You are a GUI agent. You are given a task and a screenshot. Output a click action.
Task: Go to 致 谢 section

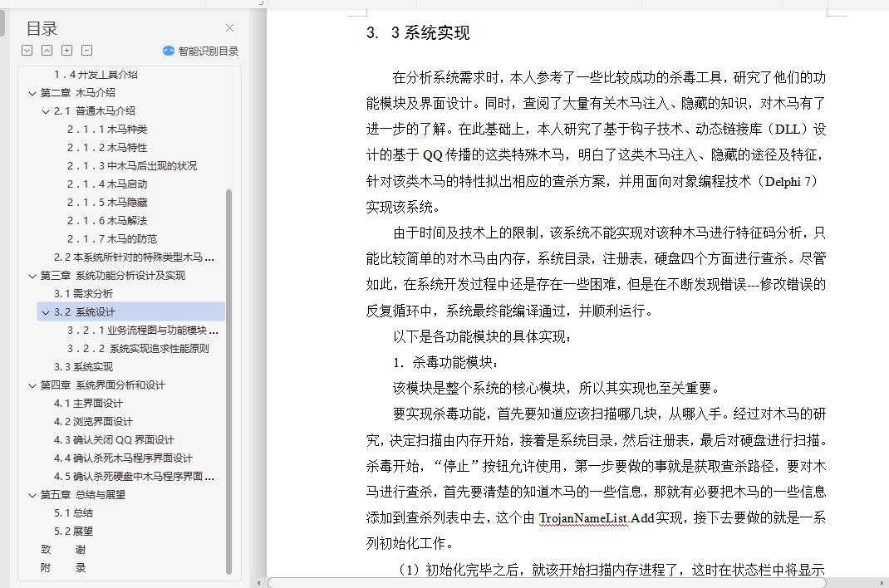[x=63, y=550]
